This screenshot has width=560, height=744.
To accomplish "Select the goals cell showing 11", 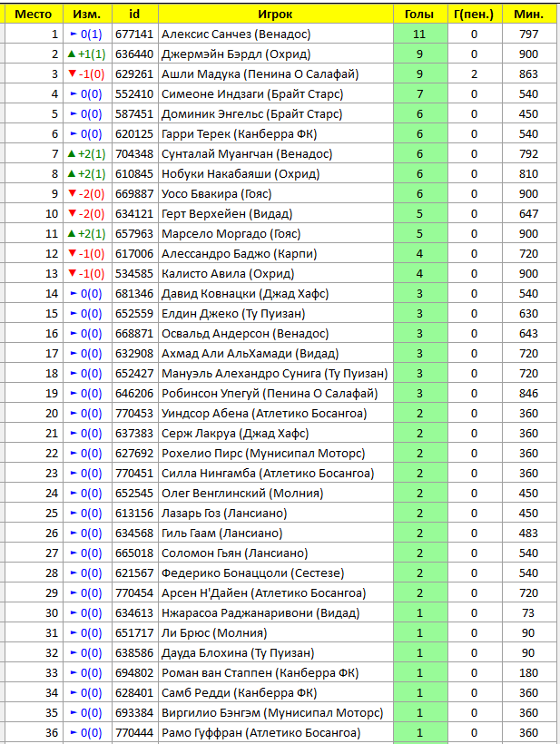I will (x=420, y=34).
